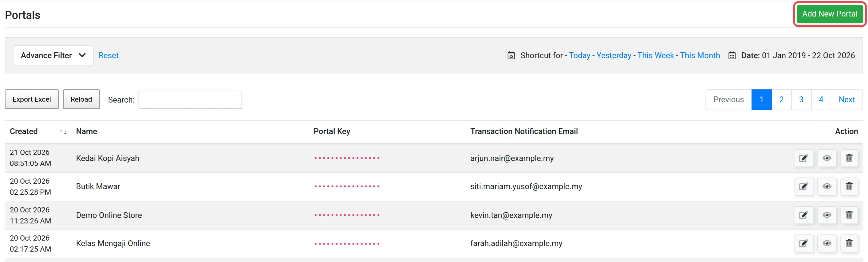Reload the portals table

click(81, 99)
